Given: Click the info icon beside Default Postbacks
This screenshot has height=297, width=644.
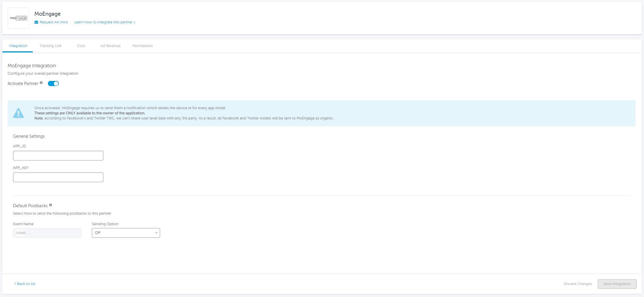Looking at the screenshot, I should [51, 205].
